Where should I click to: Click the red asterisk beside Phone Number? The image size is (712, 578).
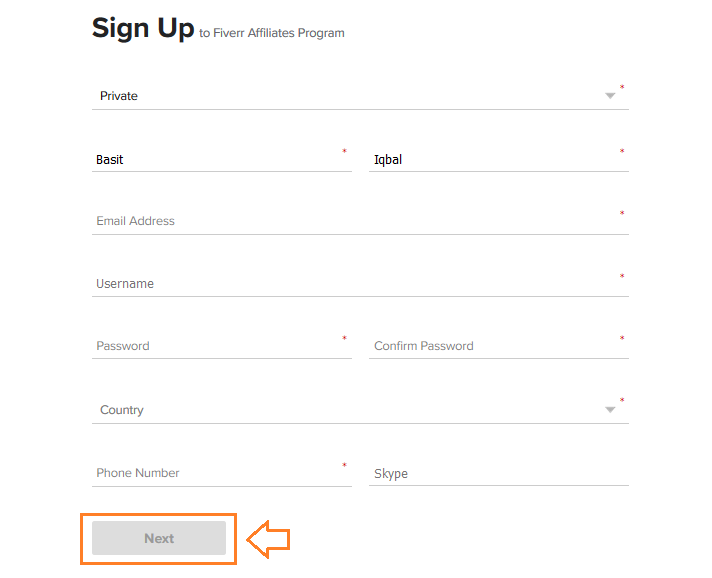pyautogui.click(x=344, y=465)
